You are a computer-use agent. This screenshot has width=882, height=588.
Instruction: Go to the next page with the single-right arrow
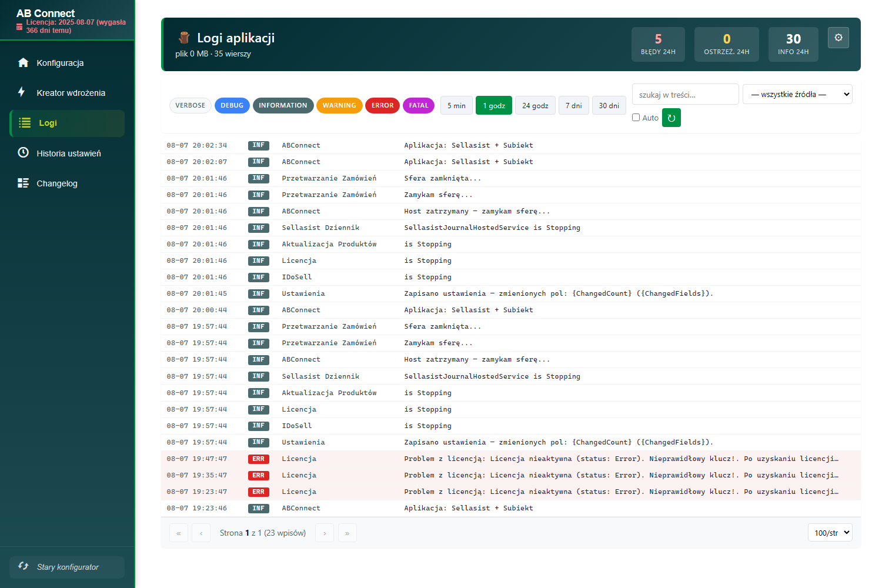coord(325,533)
